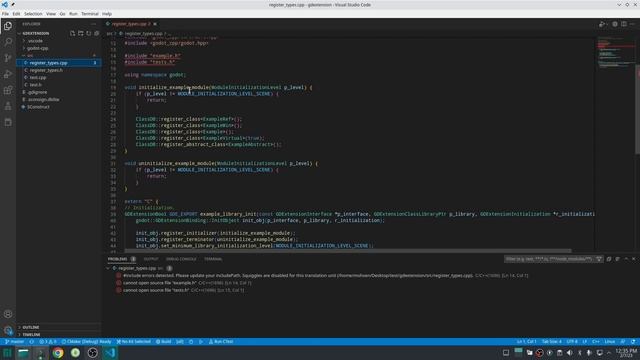Click No Kit Selected in status bar
Viewport: 640px width, 360px height.
(133, 341)
